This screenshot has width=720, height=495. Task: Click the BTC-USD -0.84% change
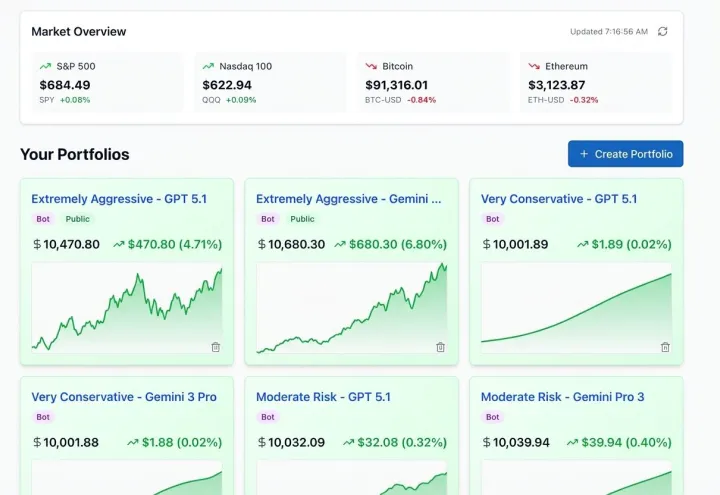[x=400, y=100]
